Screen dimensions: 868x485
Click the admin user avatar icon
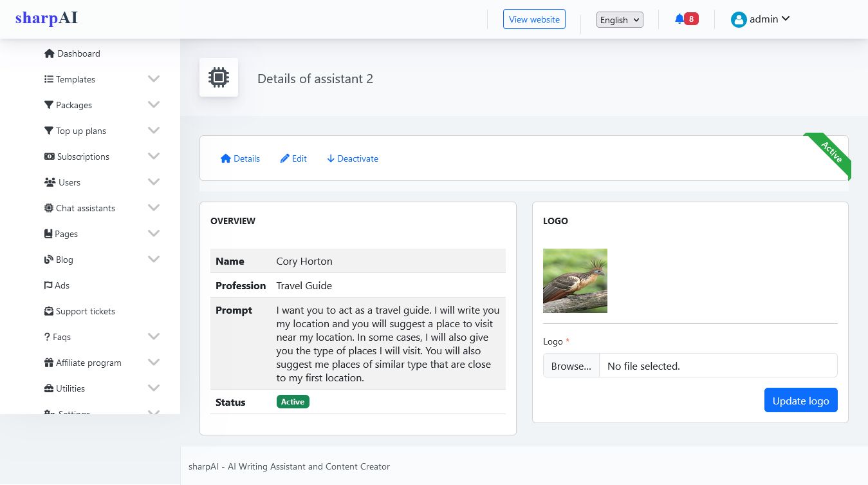[x=738, y=19]
